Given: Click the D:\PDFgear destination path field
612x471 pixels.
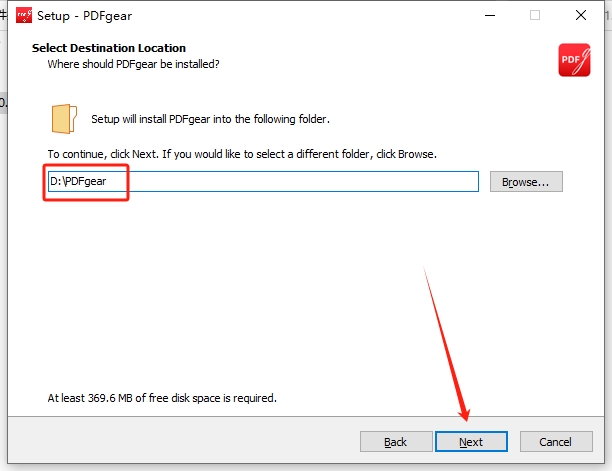Looking at the screenshot, I should click(x=263, y=181).
